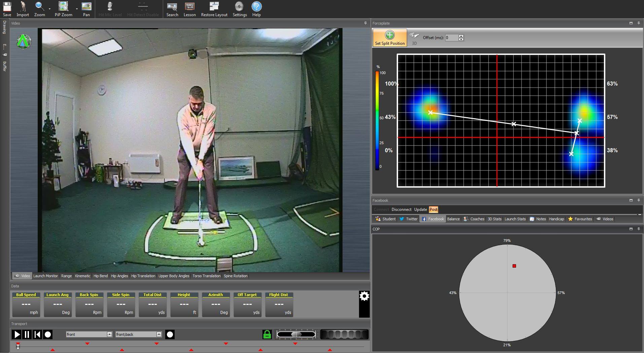This screenshot has width=644, height=353.
Task: Open Data panel gear settings
Action: coord(364,296)
